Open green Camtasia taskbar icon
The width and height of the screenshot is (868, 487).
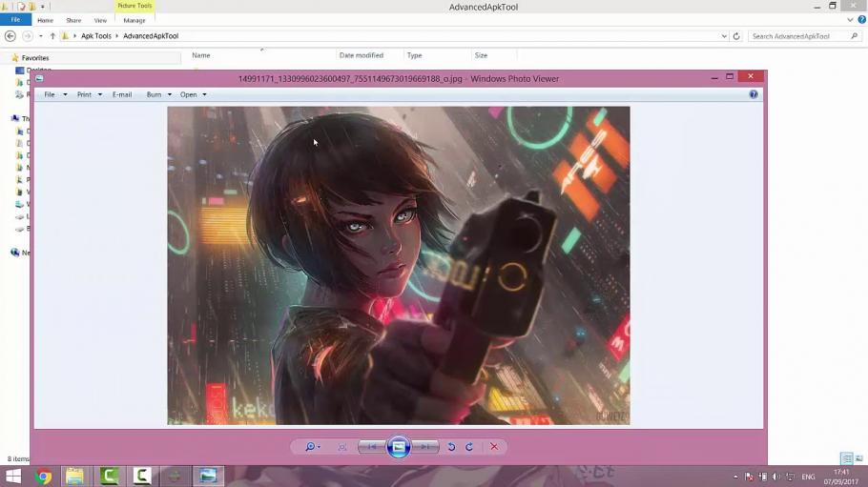pyautogui.click(x=109, y=476)
